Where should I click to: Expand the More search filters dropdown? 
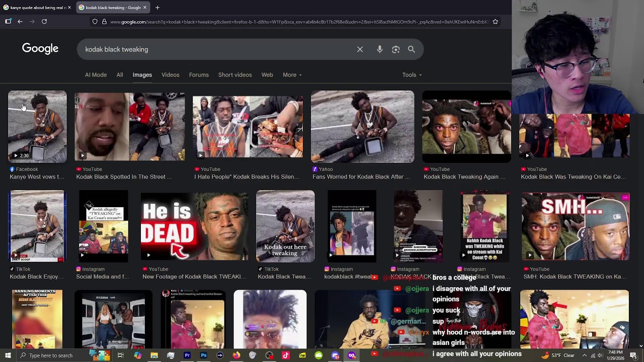click(x=292, y=75)
